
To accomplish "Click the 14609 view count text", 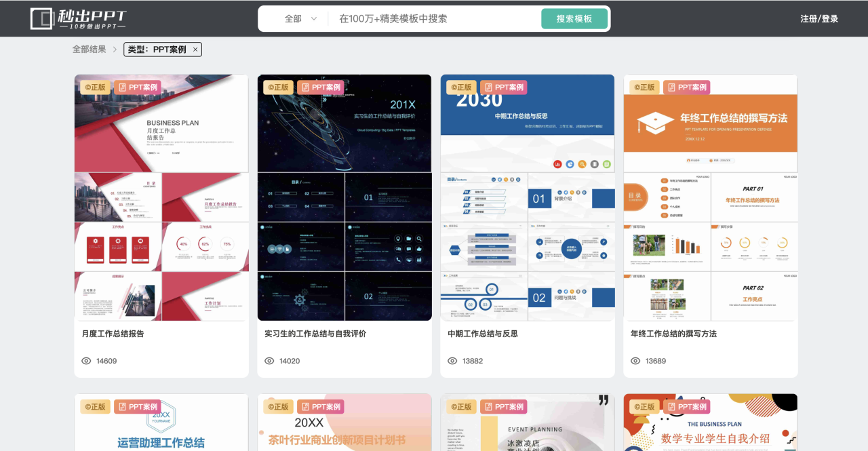I will pyautogui.click(x=106, y=361).
